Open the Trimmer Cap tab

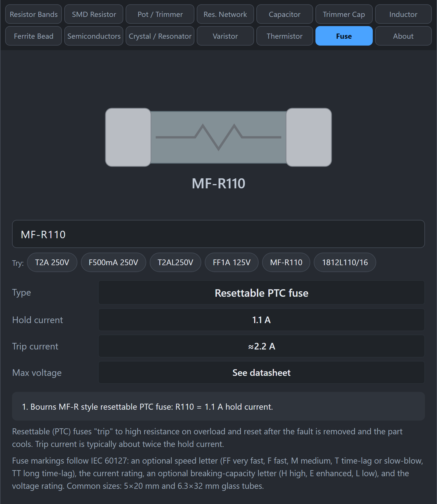click(x=344, y=14)
